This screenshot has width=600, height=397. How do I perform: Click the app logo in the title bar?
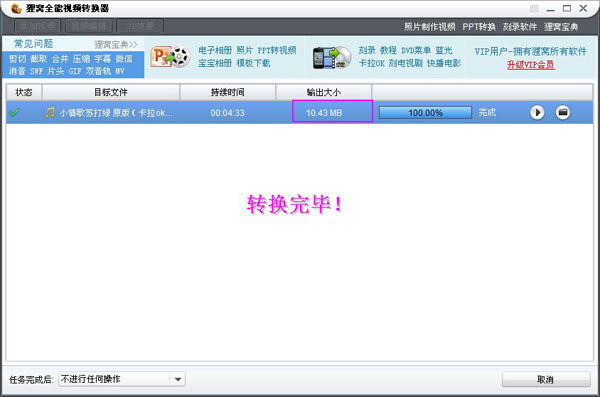click(x=15, y=8)
